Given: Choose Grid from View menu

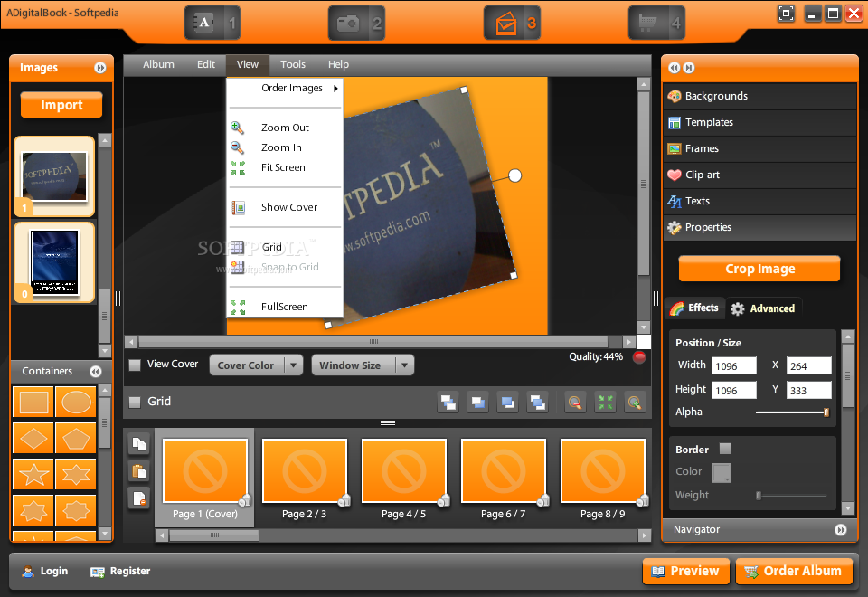Looking at the screenshot, I should click(286, 247).
